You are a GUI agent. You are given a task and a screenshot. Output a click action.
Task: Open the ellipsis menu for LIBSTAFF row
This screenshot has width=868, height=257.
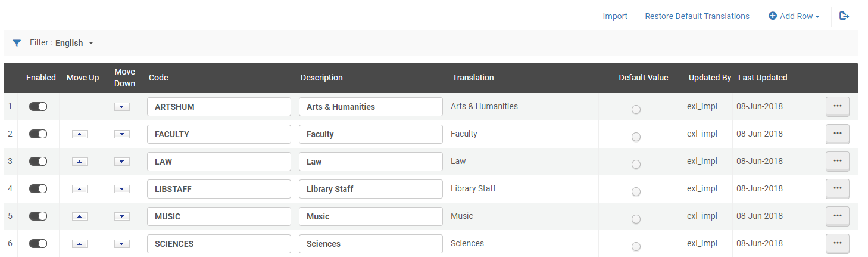[x=837, y=188]
